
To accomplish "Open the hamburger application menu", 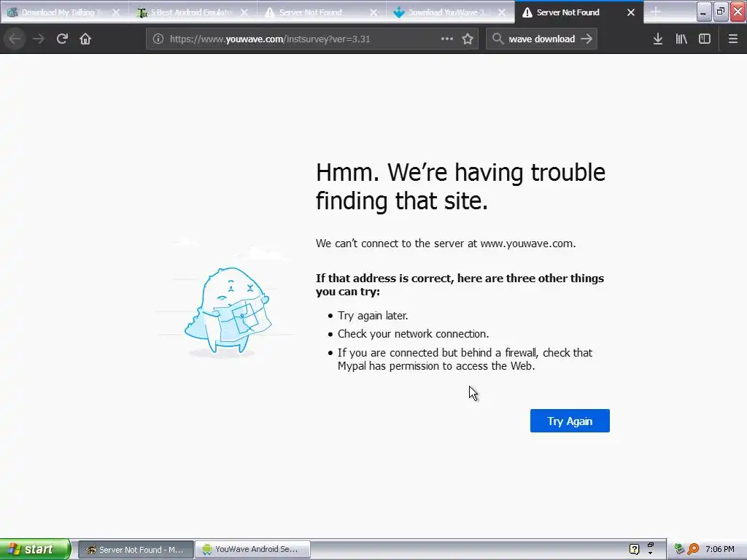I will 733,39.
